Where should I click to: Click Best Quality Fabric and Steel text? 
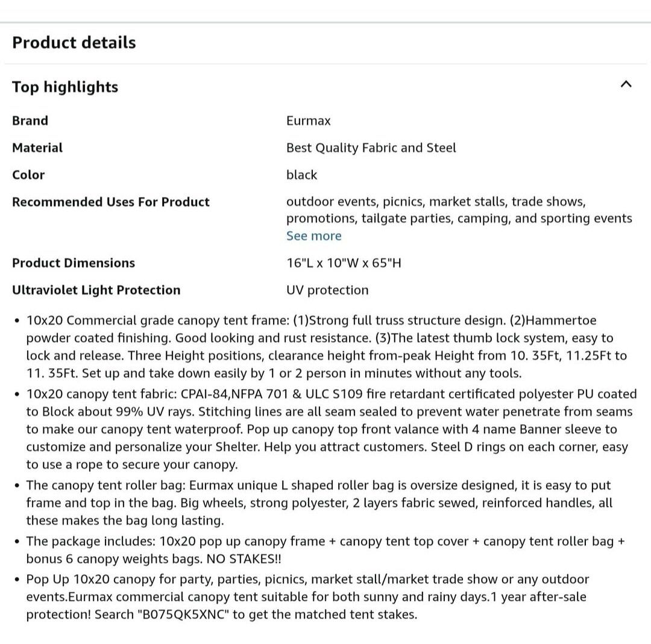371,148
